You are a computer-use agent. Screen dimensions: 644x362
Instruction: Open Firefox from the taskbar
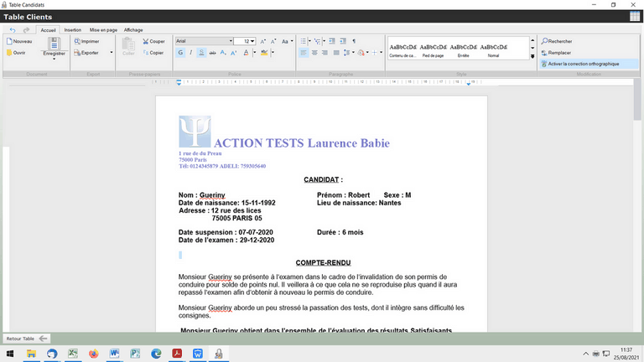[94, 354]
